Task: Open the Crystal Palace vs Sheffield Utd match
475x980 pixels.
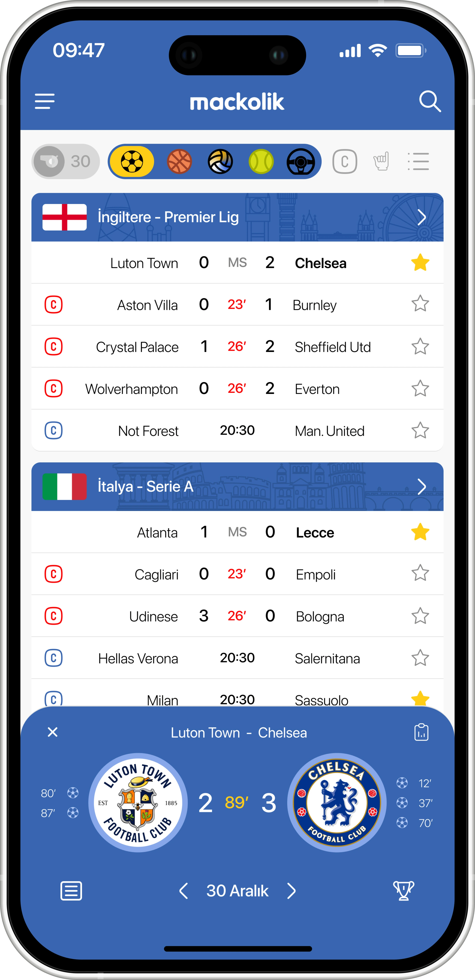Action: click(237, 347)
